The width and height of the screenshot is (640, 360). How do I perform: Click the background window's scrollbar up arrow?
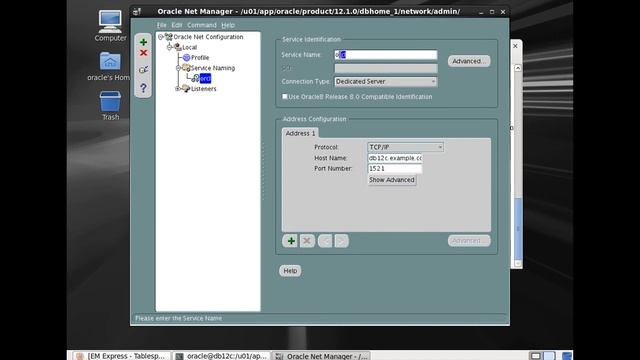(518, 68)
